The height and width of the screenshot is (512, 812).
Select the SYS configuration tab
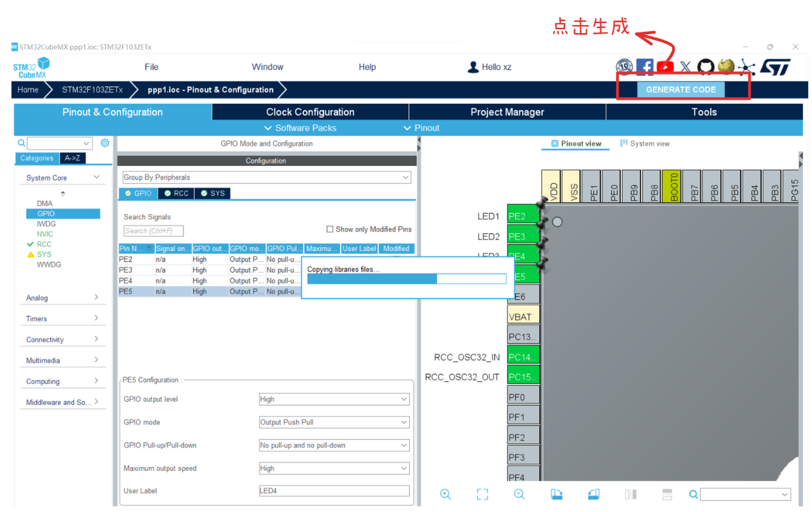[x=213, y=194]
